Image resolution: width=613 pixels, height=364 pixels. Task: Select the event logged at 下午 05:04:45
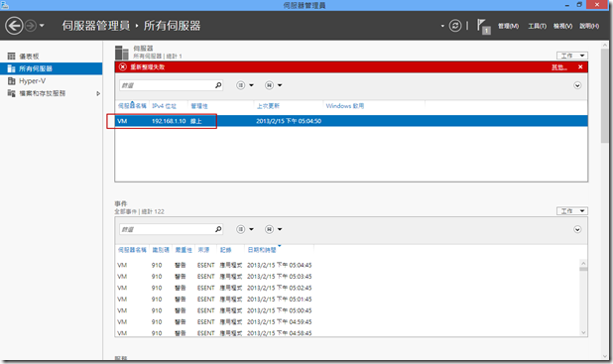[x=347, y=265]
